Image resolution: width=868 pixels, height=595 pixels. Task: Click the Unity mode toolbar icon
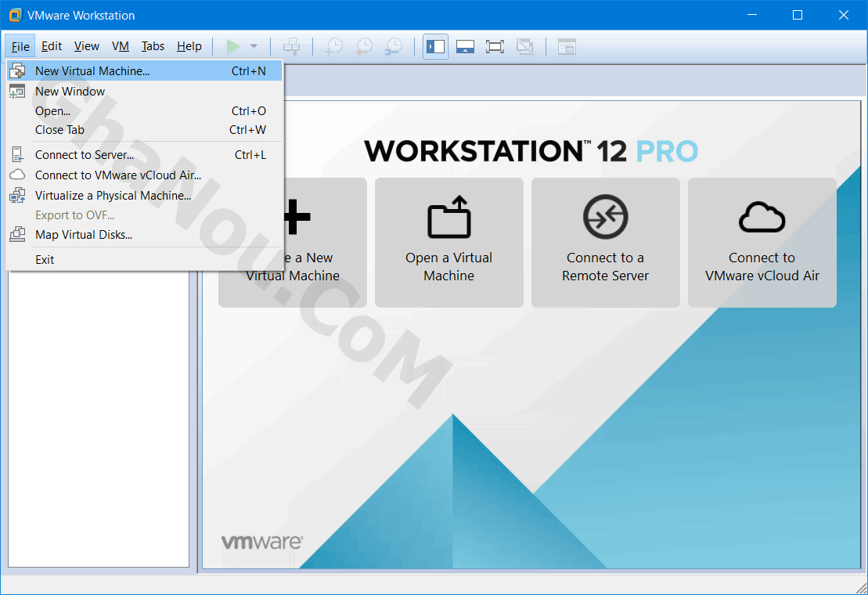524,46
